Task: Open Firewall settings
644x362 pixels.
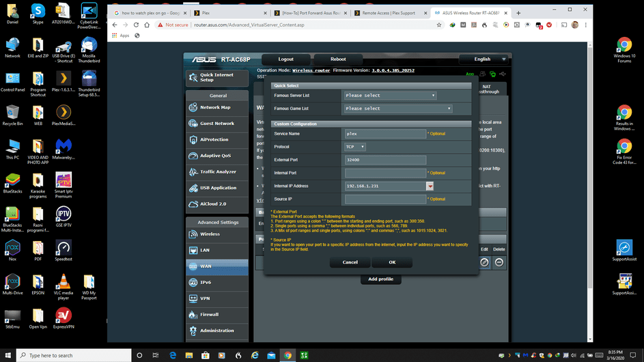Action: coord(217,314)
